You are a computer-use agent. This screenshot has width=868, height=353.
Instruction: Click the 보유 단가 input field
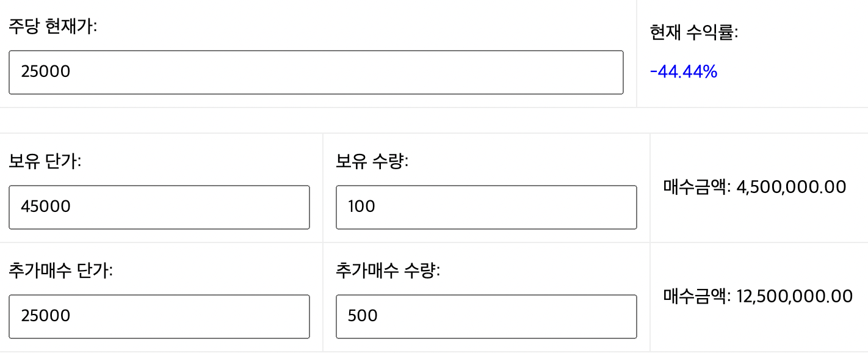159,206
